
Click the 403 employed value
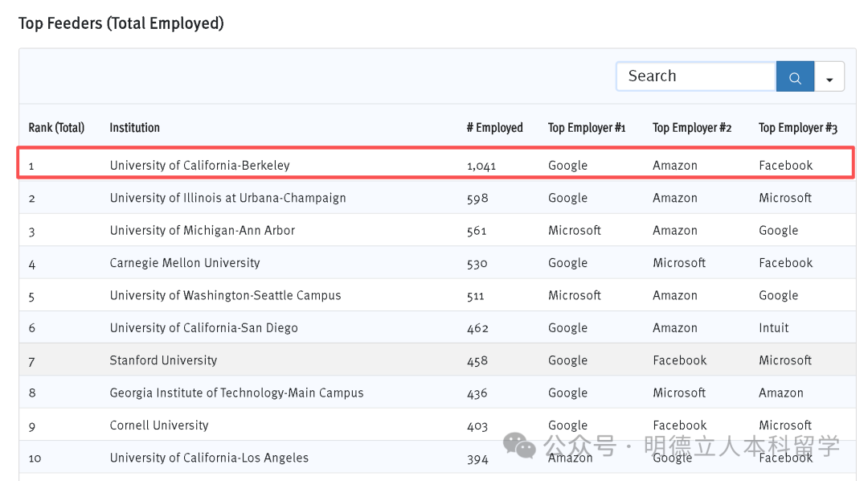coord(477,426)
